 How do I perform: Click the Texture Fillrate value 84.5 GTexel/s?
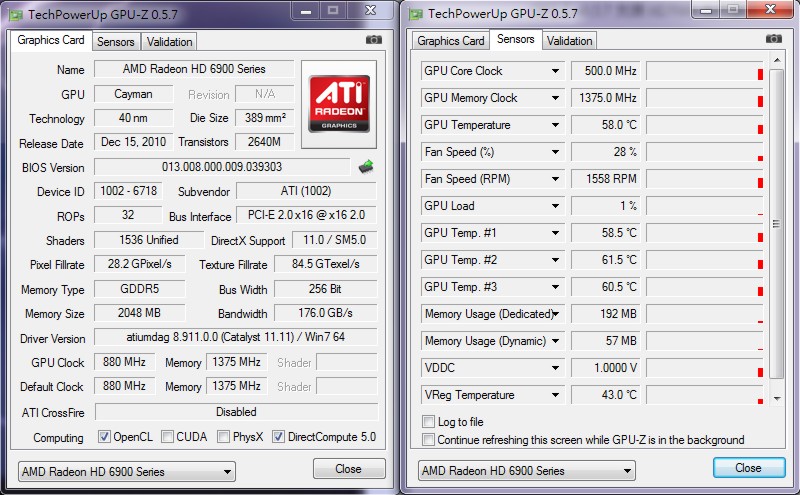[326, 264]
